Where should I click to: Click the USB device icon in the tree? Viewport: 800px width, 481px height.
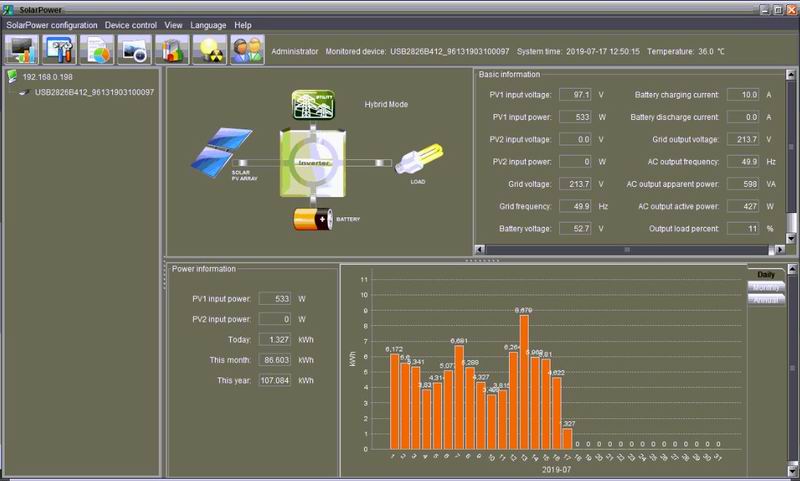(x=24, y=93)
